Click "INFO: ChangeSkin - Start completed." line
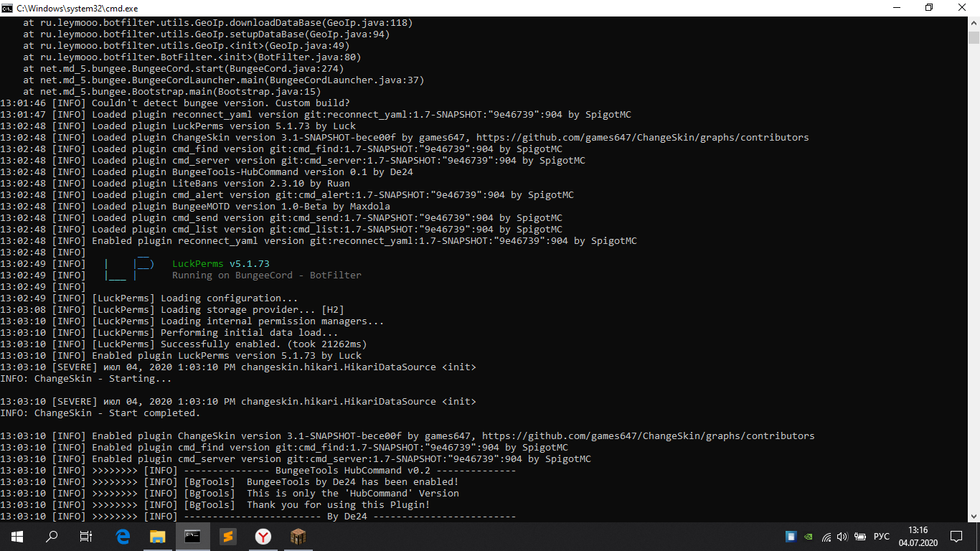980x551 pixels. point(100,413)
